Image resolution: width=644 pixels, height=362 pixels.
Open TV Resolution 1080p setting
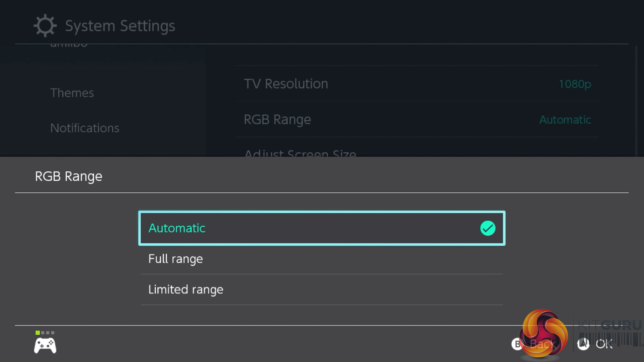tap(417, 84)
